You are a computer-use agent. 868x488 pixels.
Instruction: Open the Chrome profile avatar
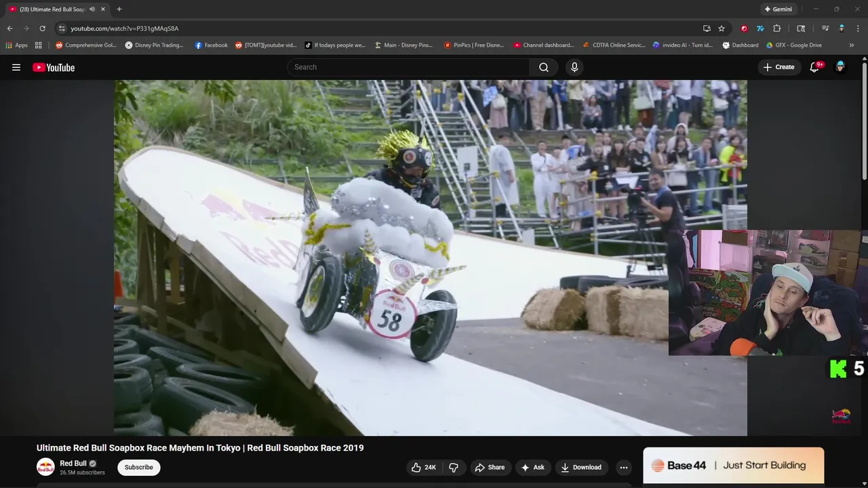tap(842, 28)
